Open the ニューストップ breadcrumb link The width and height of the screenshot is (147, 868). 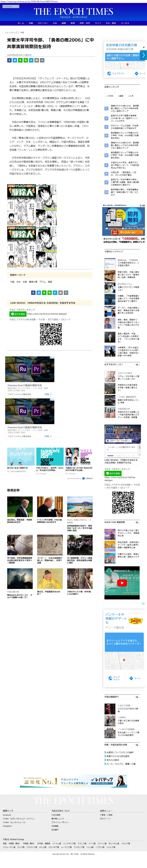pyautogui.click(x=11, y=33)
